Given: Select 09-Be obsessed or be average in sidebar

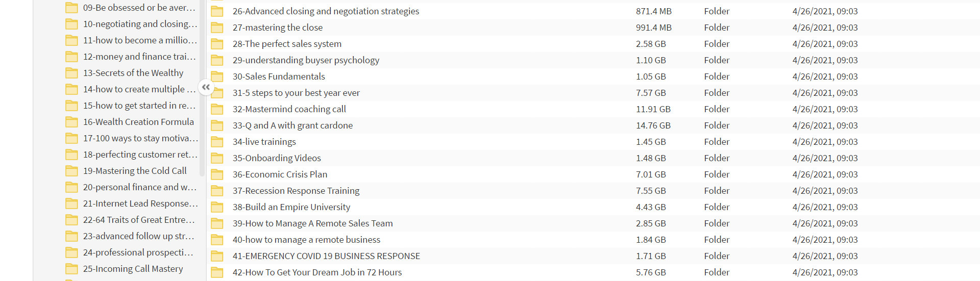Looking at the screenshot, I should (x=139, y=8).
